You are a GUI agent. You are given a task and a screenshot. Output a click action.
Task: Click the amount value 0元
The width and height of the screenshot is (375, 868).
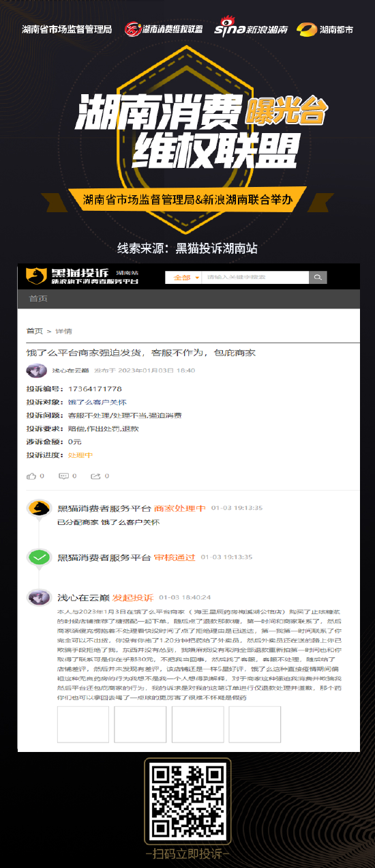75,442
